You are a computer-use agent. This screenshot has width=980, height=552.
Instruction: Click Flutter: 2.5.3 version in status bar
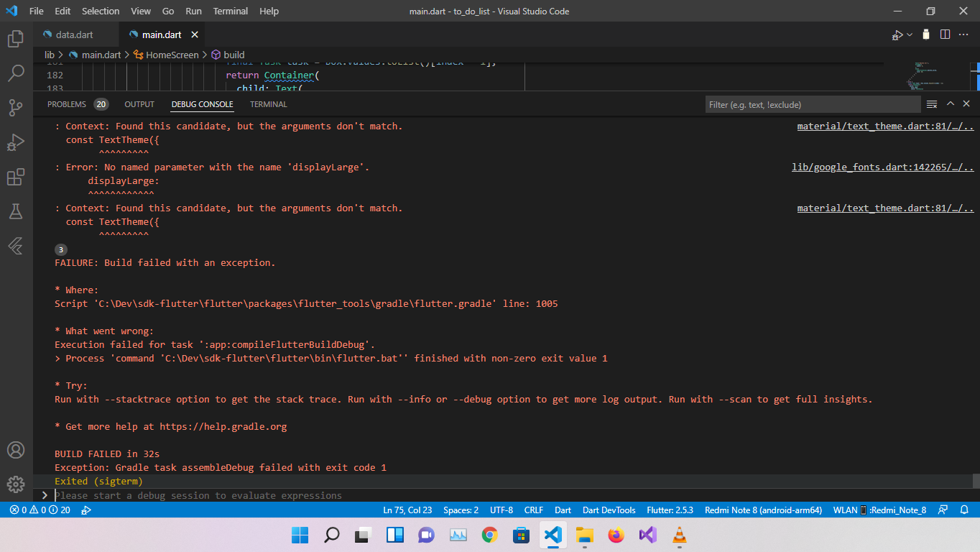coord(670,510)
